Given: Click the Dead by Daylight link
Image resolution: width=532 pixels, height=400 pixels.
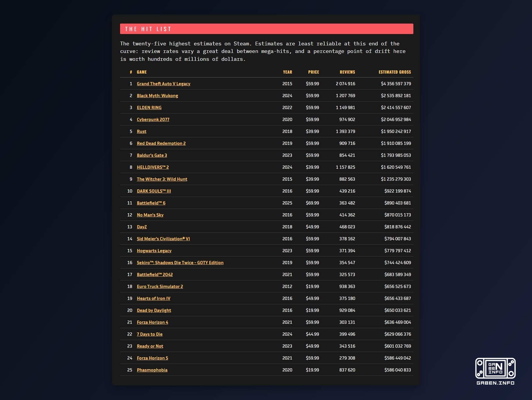Looking at the screenshot, I should (x=154, y=310).
